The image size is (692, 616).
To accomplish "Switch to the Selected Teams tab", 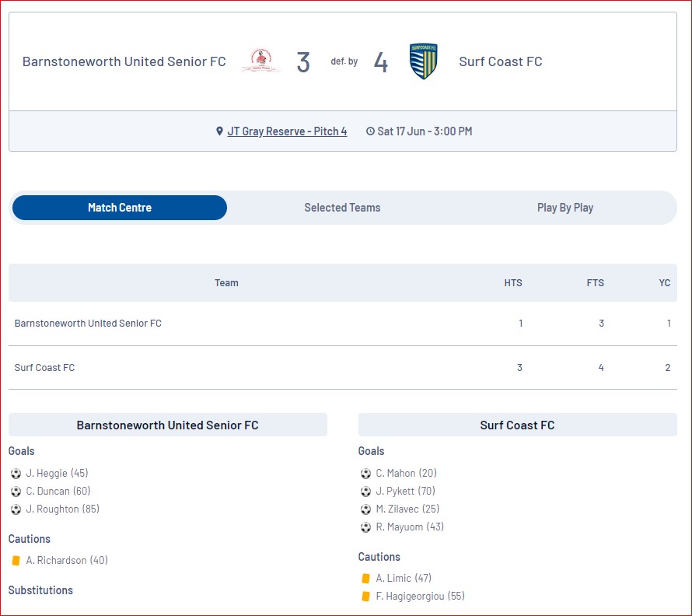I will point(342,208).
